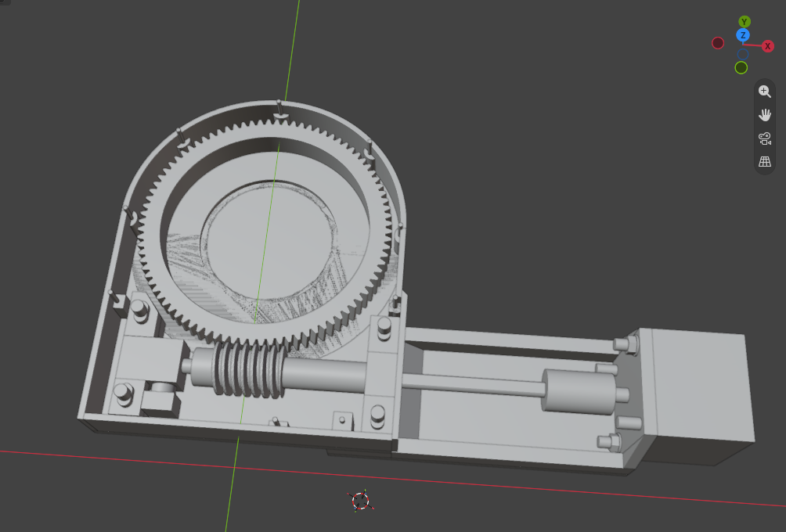Select the cylindrical shaft coupler near motor
Image resolution: width=786 pixels, height=532 pixels.
pyautogui.click(x=579, y=392)
